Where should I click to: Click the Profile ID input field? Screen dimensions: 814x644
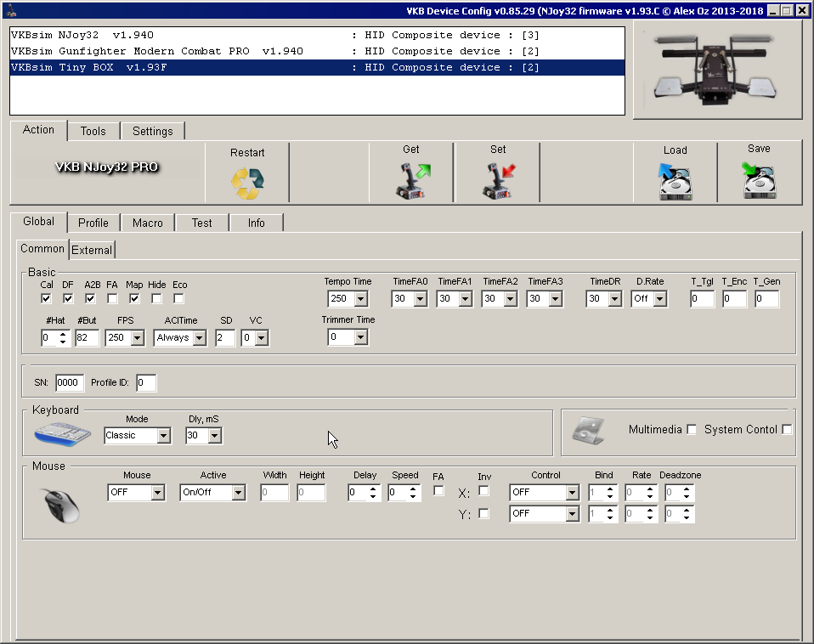146,383
